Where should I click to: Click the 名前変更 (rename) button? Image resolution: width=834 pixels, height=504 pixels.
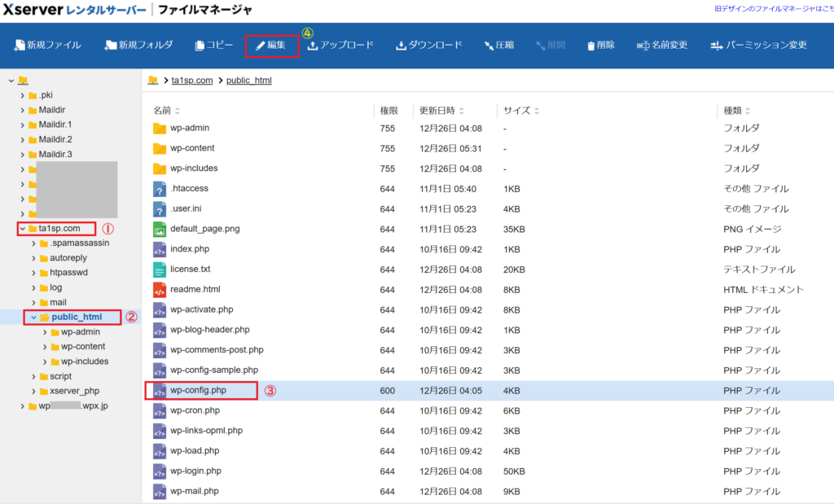[662, 45]
